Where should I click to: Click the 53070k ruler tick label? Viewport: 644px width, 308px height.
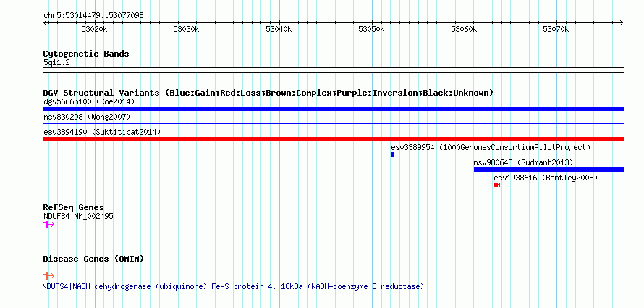556,29
